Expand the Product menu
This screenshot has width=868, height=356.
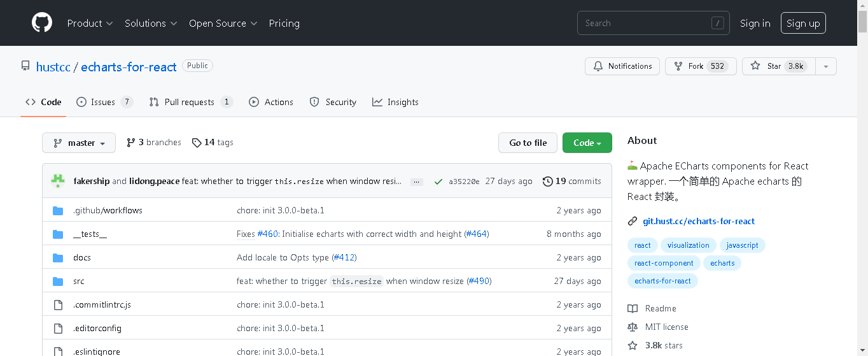pyautogui.click(x=90, y=23)
